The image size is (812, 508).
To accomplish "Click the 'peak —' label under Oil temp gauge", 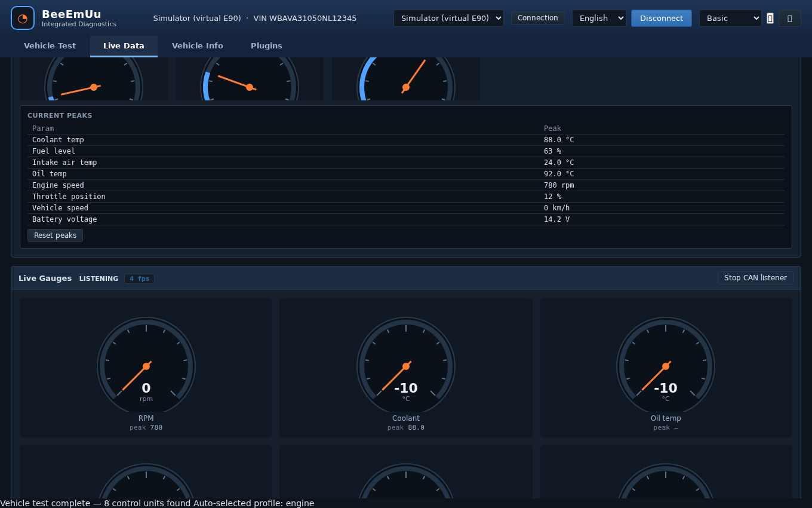I will coord(666,428).
